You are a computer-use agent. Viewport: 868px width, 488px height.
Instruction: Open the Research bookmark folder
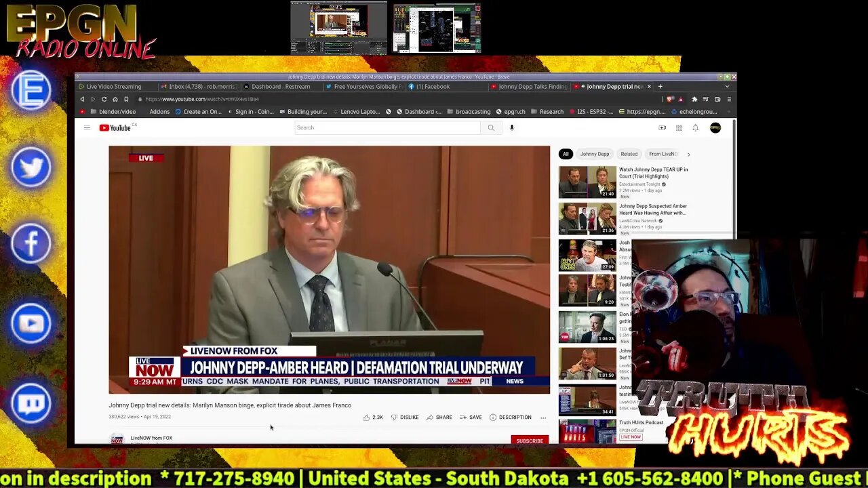(x=547, y=112)
